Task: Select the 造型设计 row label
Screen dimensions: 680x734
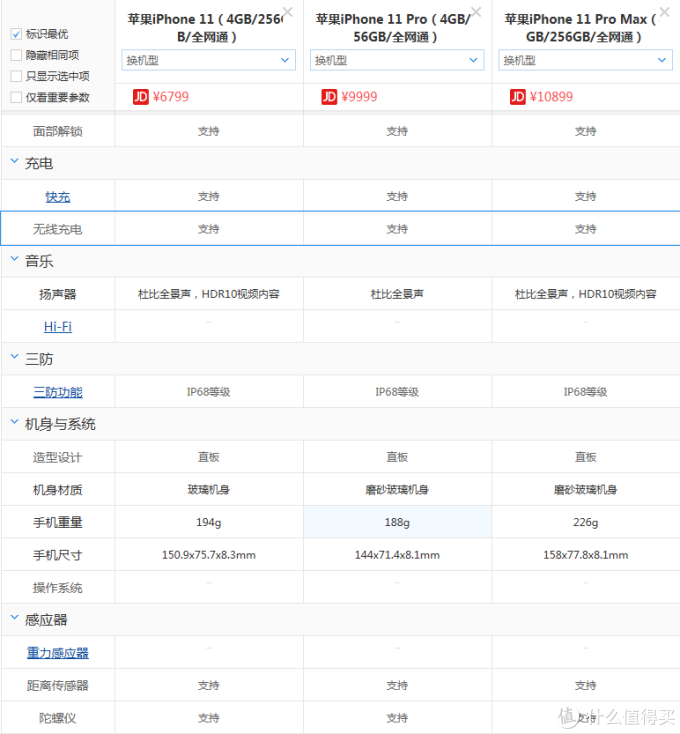Action: (x=58, y=457)
